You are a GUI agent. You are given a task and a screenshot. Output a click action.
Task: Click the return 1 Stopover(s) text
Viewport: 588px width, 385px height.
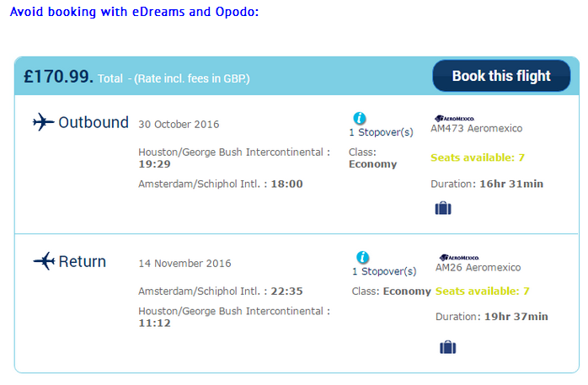(x=384, y=271)
